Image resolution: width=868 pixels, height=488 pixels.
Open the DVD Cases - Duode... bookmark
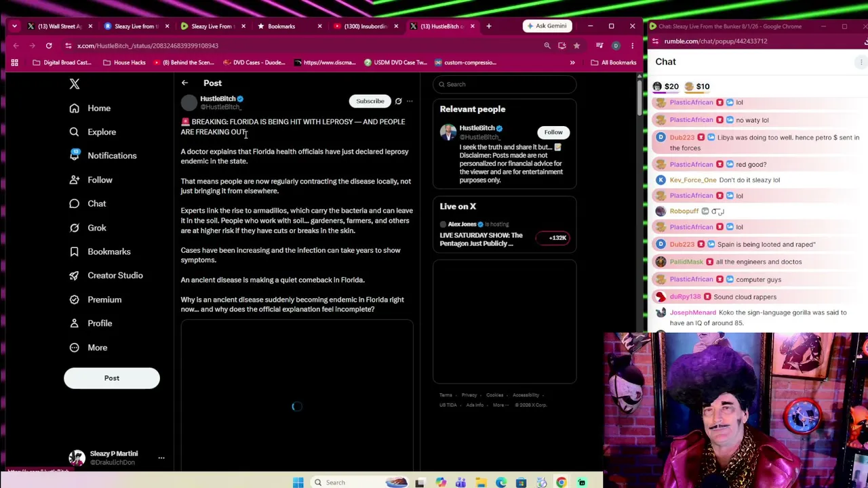(254, 62)
